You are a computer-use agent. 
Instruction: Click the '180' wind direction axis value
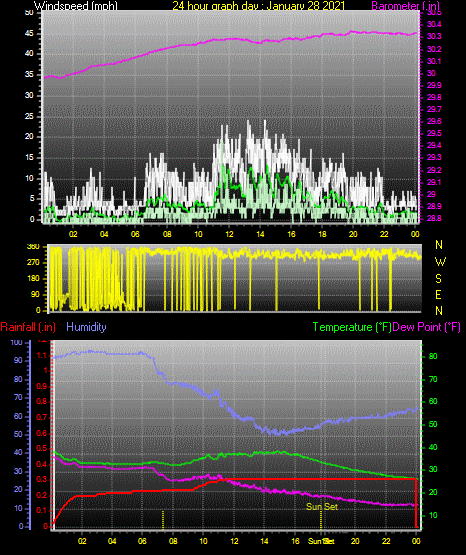pyautogui.click(x=33, y=279)
